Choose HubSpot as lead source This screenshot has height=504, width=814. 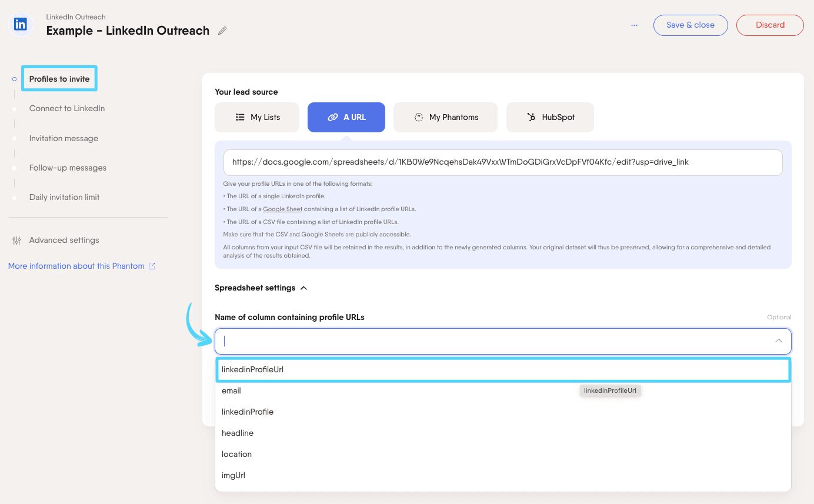550,117
